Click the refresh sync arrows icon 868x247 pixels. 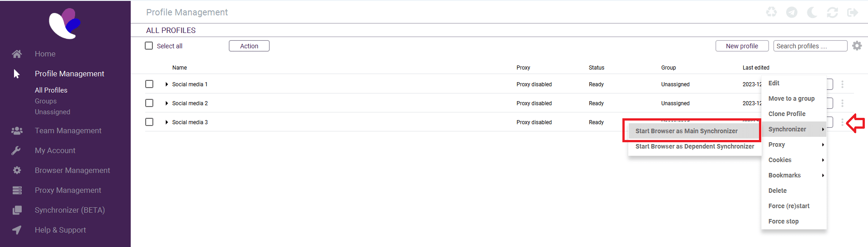click(x=832, y=12)
